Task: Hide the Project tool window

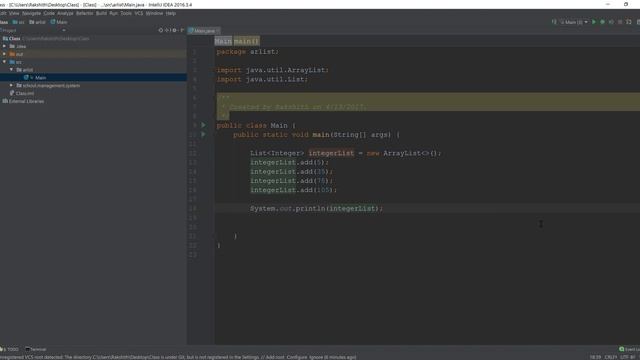Action: pyautogui.click(x=182, y=30)
